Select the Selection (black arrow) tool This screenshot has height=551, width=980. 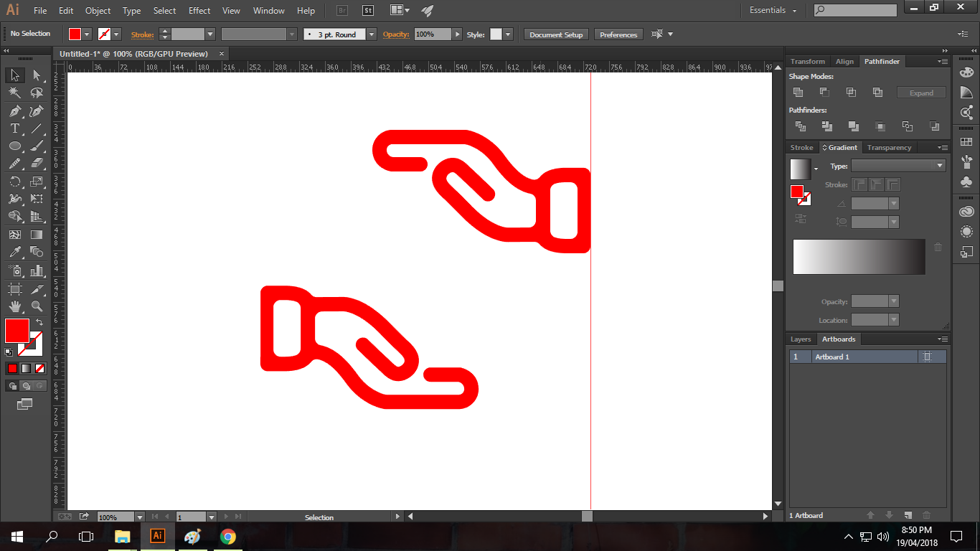[14, 75]
